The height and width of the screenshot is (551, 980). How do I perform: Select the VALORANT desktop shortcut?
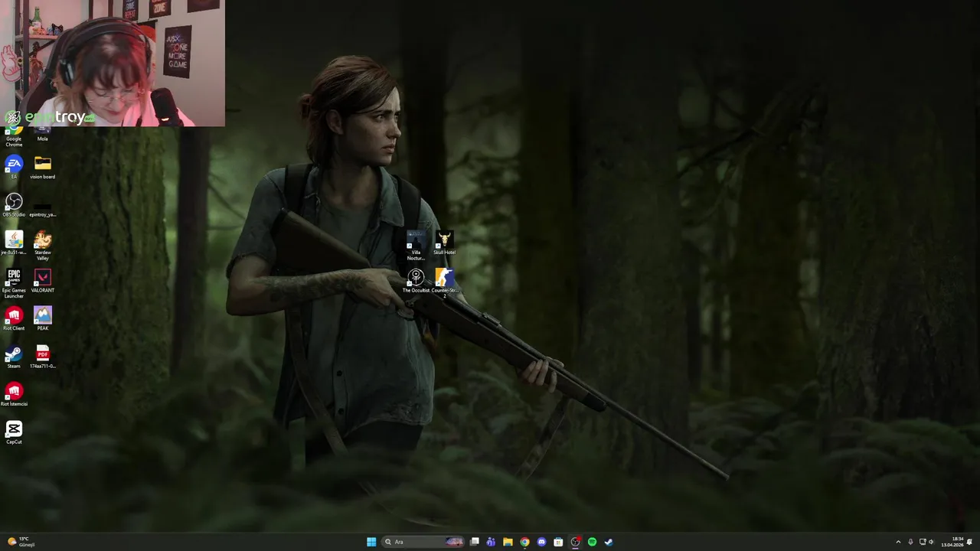42,281
